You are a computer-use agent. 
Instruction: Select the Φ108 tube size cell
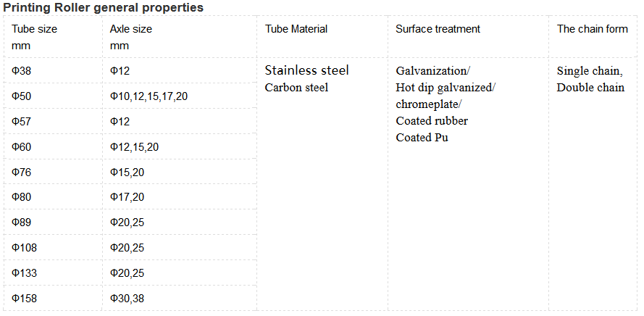(24, 248)
